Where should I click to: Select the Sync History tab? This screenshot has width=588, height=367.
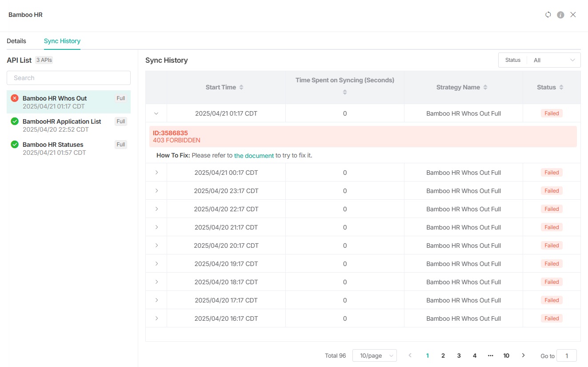coord(62,41)
